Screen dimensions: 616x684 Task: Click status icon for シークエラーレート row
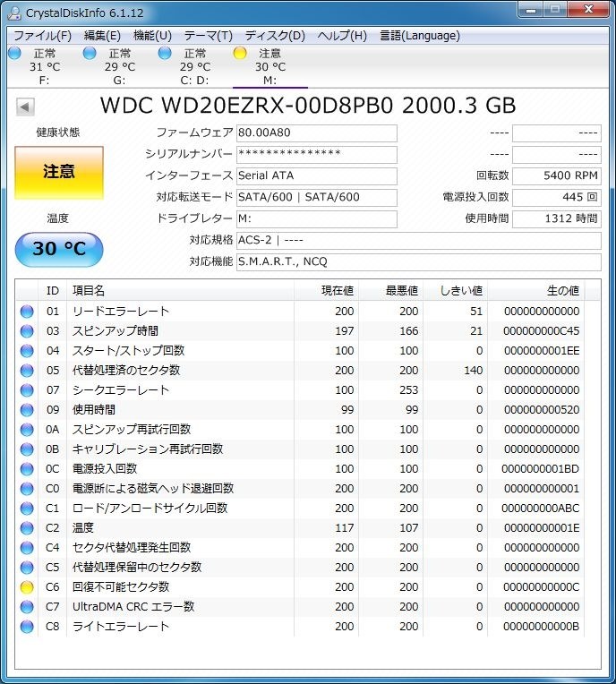pyautogui.click(x=27, y=390)
